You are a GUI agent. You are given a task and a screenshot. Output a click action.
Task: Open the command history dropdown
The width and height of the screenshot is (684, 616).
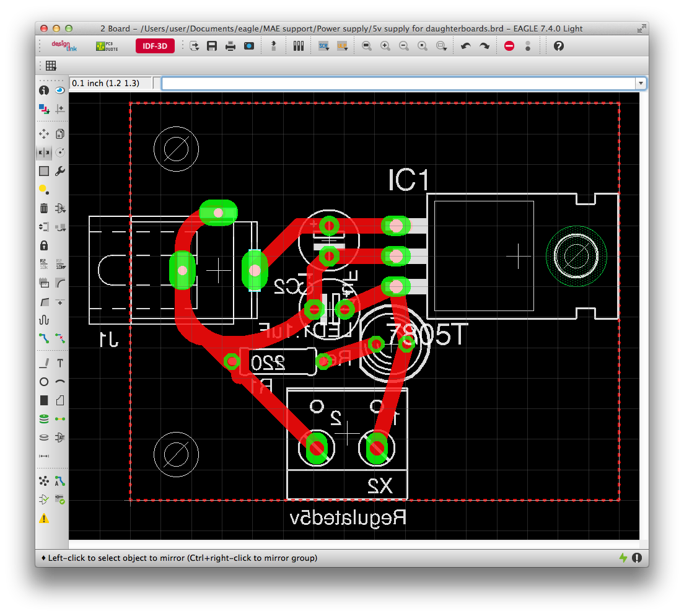pyautogui.click(x=641, y=83)
